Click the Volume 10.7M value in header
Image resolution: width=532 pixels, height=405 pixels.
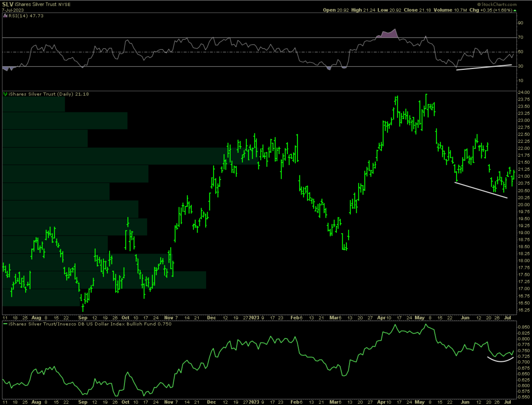tap(450, 10)
